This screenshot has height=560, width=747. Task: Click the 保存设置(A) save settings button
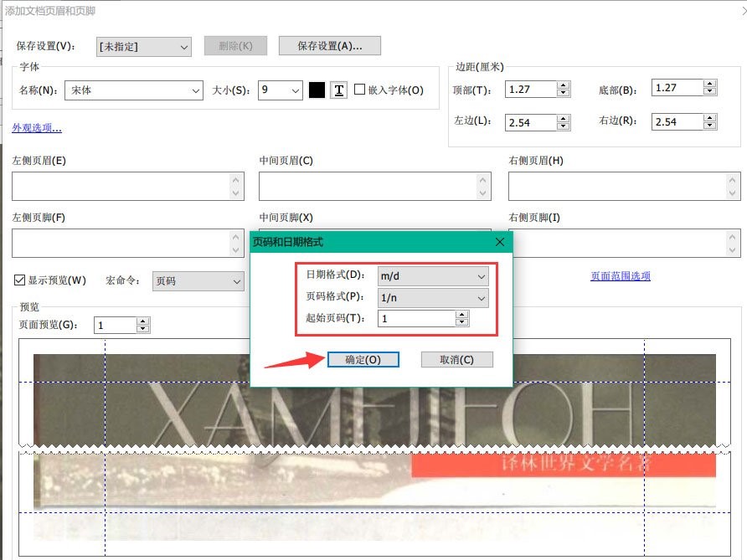point(331,45)
